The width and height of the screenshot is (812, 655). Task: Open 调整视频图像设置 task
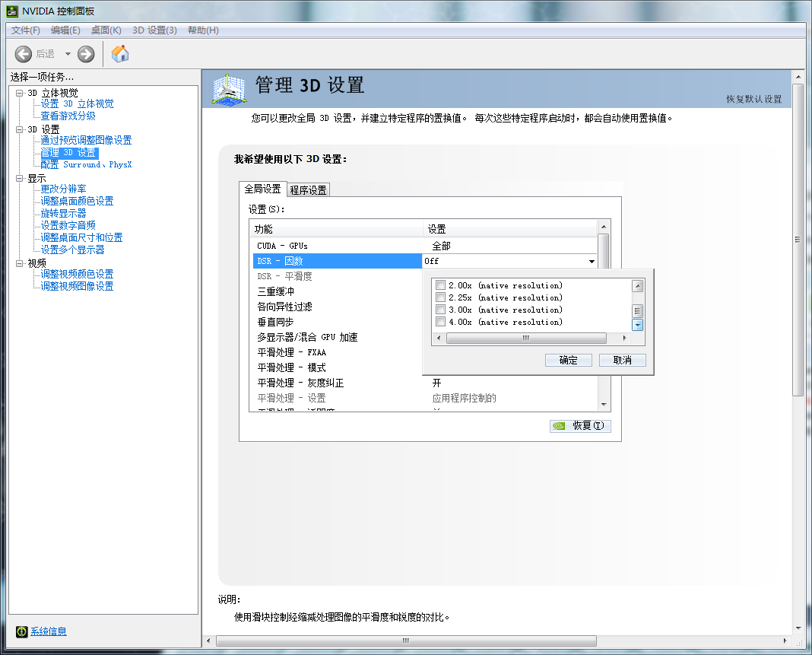(77, 285)
